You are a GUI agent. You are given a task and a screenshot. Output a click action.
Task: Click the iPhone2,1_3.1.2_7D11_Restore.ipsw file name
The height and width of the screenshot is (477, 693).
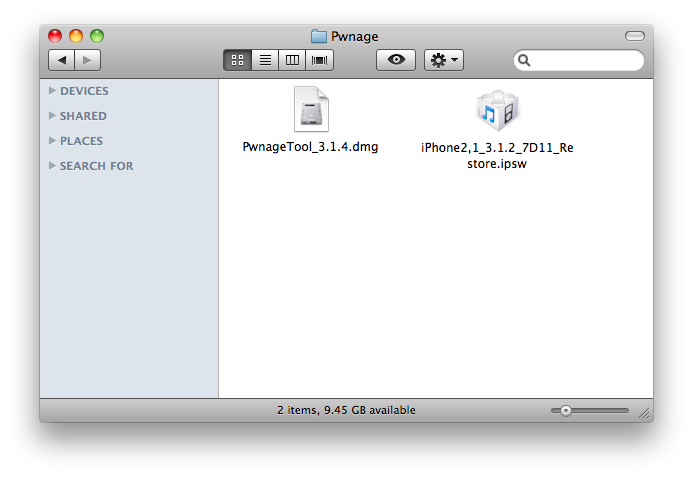coord(497,156)
